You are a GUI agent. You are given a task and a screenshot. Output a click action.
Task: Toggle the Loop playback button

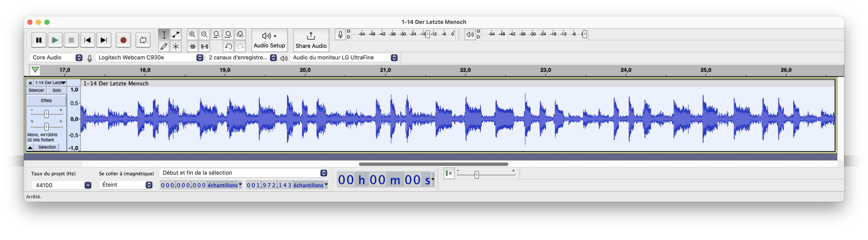pos(143,40)
